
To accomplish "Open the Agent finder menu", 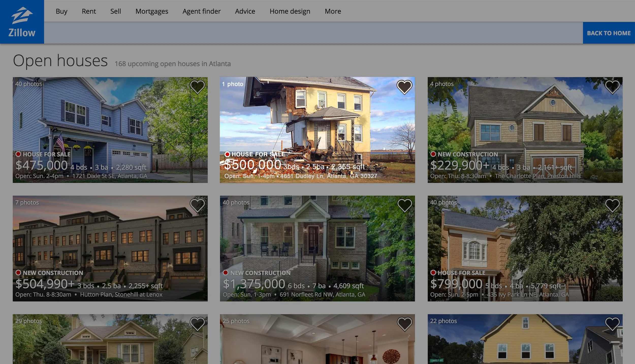I will (201, 11).
